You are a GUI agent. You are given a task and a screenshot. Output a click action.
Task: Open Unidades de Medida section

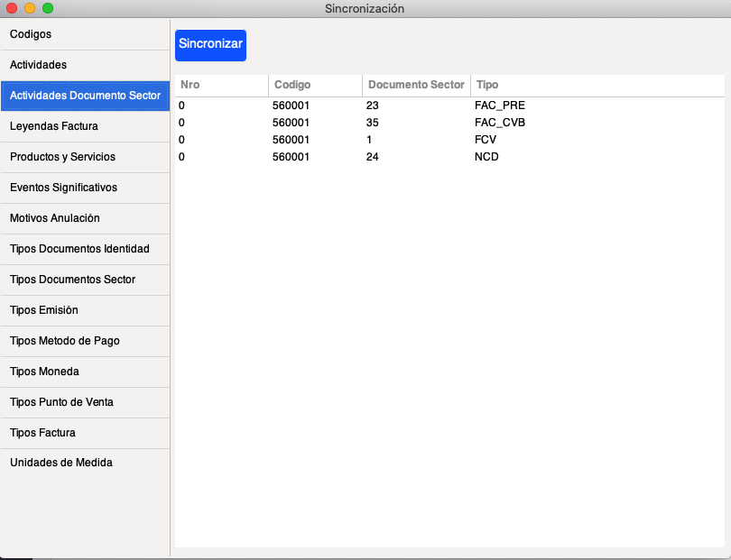(x=85, y=463)
